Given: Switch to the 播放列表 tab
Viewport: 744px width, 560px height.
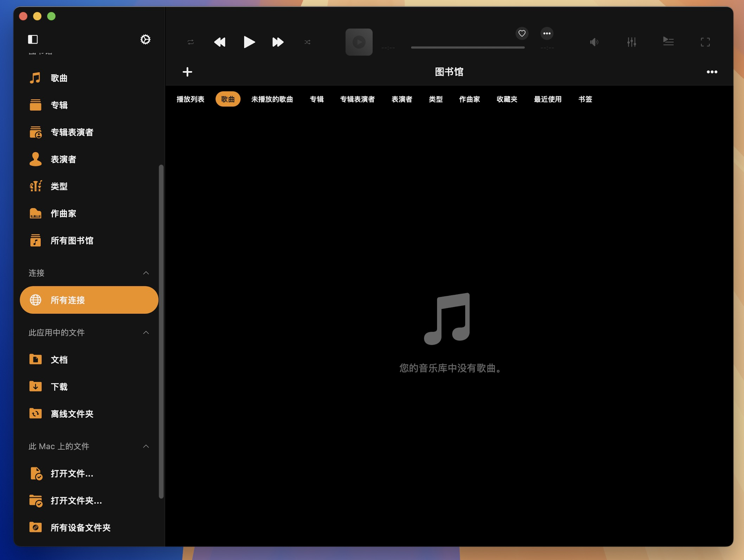Looking at the screenshot, I should coord(190,99).
